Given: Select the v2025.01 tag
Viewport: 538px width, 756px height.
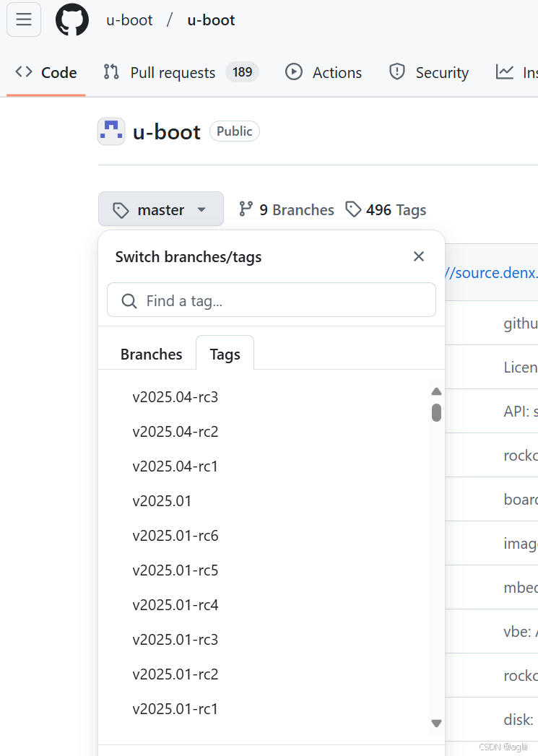Looking at the screenshot, I should (162, 500).
